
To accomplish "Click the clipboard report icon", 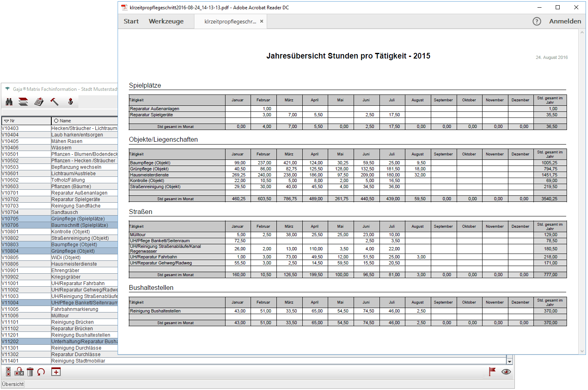I will 39,102.
